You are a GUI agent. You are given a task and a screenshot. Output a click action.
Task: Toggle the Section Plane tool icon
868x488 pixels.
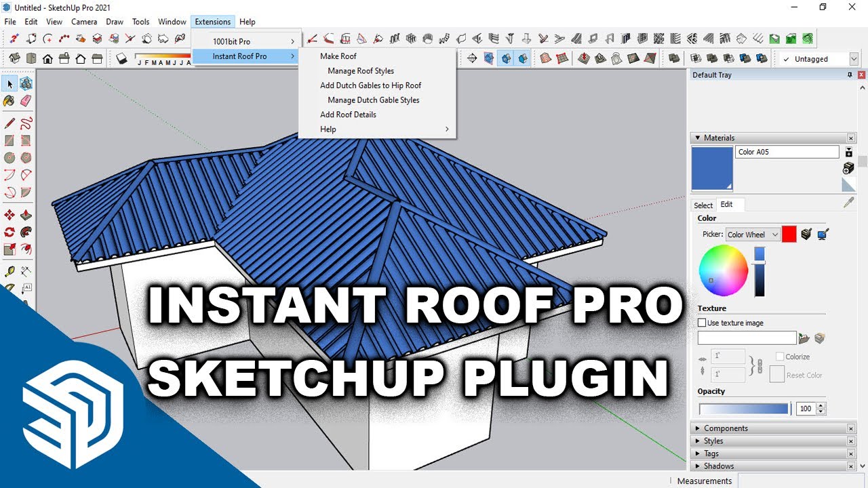(x=472, y=58)
